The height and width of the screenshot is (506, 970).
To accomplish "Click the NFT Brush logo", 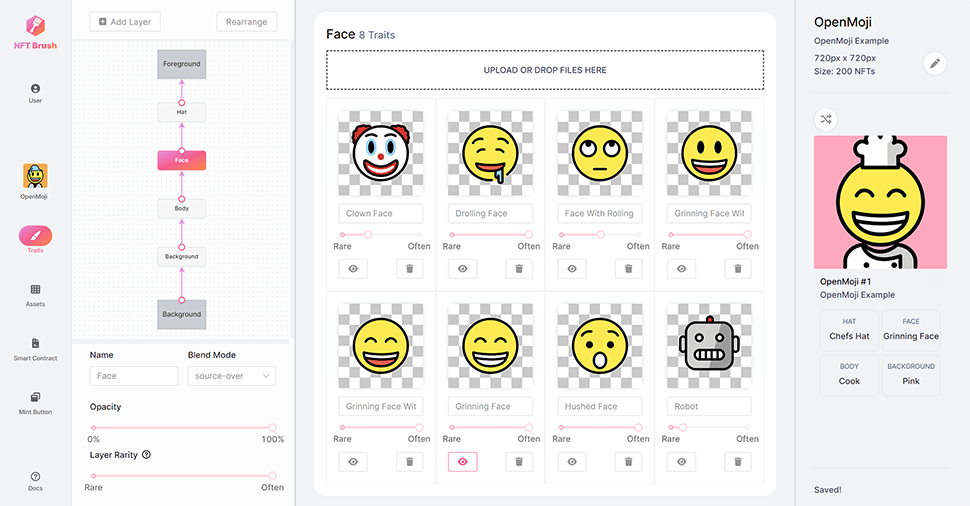I will 35,33.
